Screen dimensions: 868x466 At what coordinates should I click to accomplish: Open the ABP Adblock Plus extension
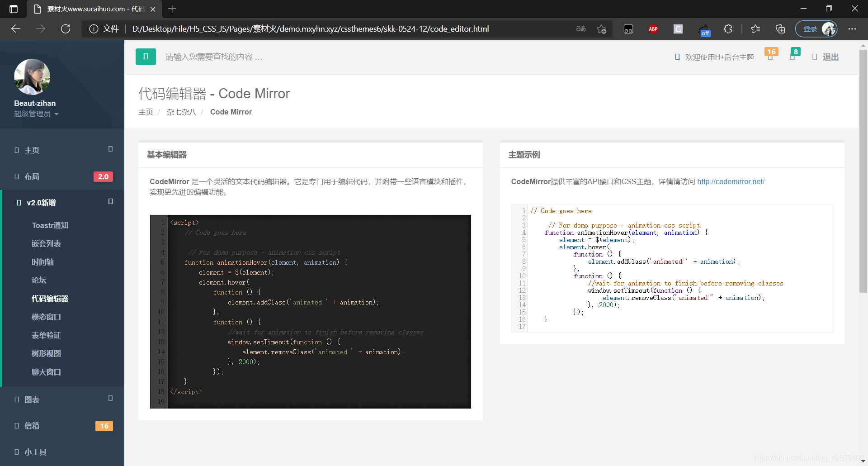[653, 29]
